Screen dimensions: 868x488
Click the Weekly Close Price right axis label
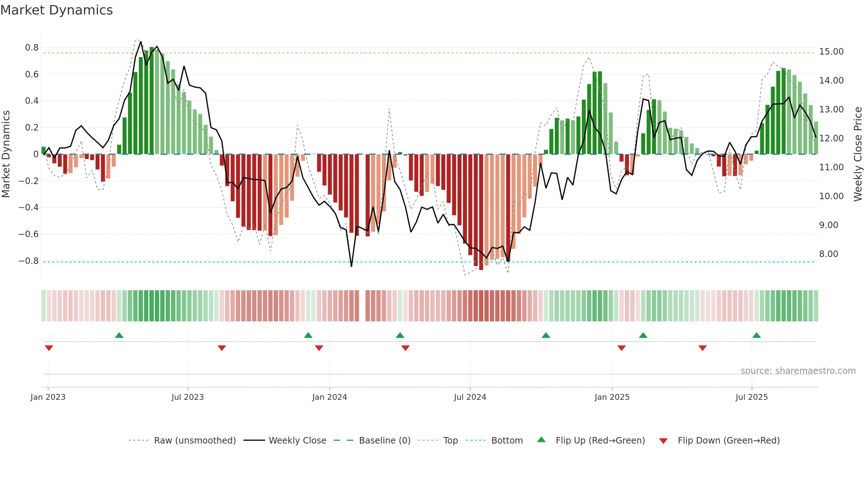858,154
